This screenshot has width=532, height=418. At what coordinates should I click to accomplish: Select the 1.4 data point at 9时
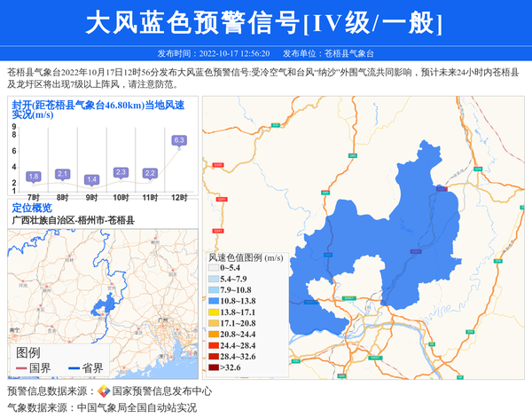click(91, 180)
